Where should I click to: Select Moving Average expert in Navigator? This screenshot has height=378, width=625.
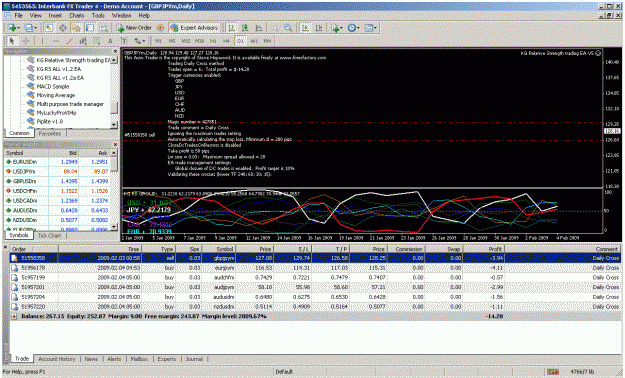56,95
